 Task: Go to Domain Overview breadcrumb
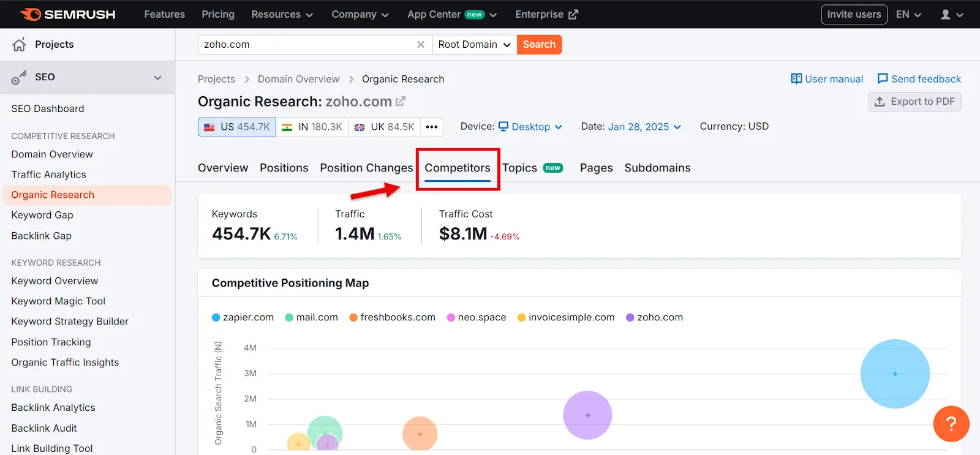tap(298, 79)
